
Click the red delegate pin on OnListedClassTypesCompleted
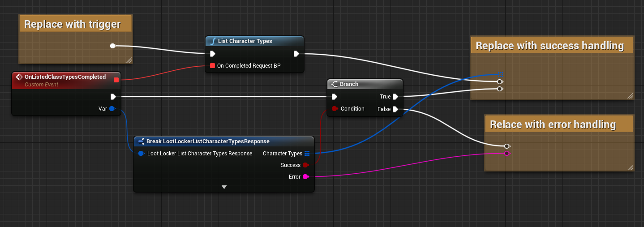tap(116, 80)
